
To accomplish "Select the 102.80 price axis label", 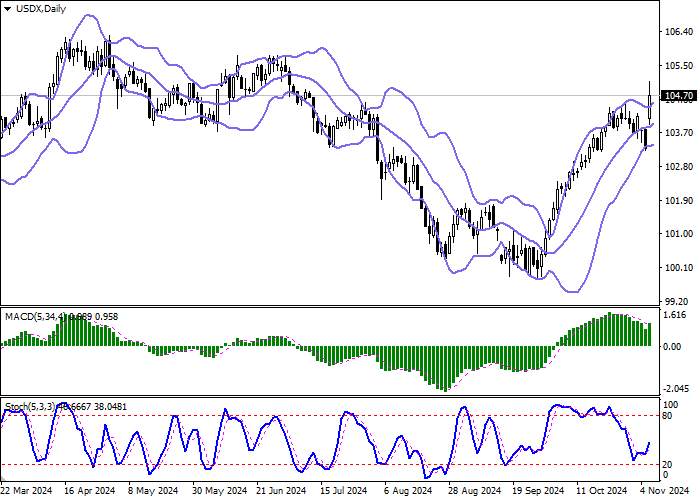I will pos(679,167).
